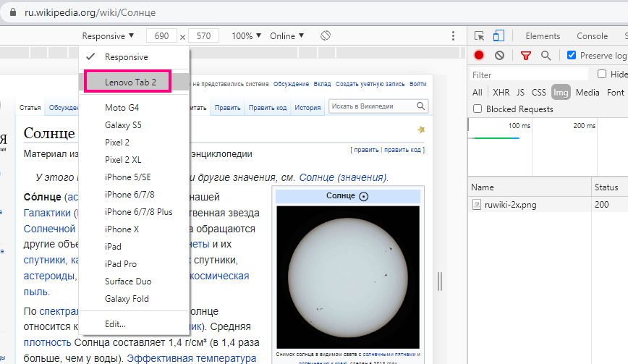Image resolution: width=628 pixels, height=364 pixels.
Task: Open the 100% zoom dropdown
Action: 246,36
